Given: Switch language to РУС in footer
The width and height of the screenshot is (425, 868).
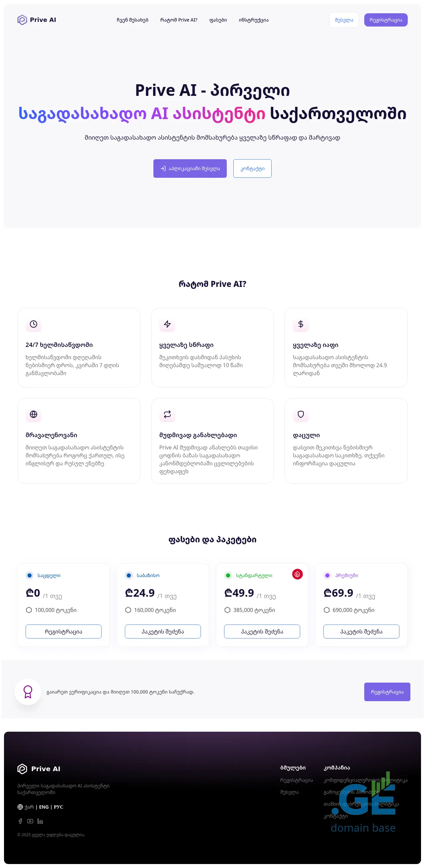Looking at the screenshot, I should point(59,807).
